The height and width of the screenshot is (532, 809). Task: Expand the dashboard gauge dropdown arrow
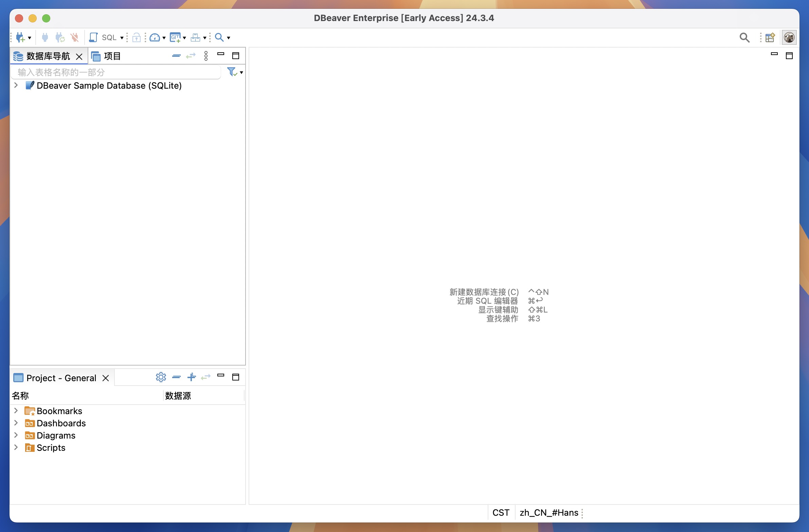click(x=164, y=38)
